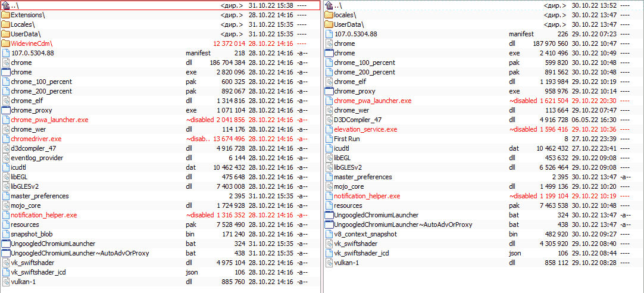The image size is (644, 293).
Task: Click chrome exe application icon in right panel
Action: pyautogui.click(x=329, y=53)
